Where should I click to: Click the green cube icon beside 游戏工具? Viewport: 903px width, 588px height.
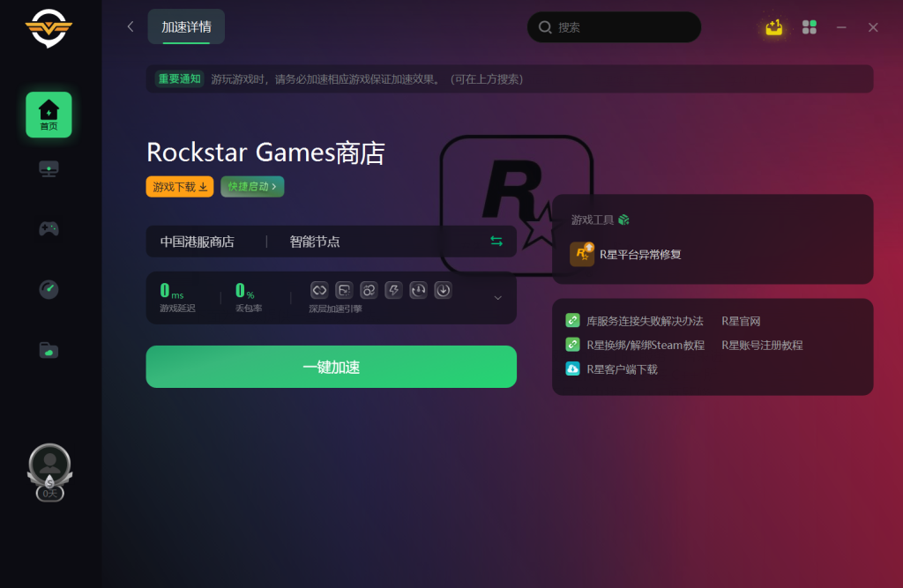pyautogui.click(x=623, y=220)
